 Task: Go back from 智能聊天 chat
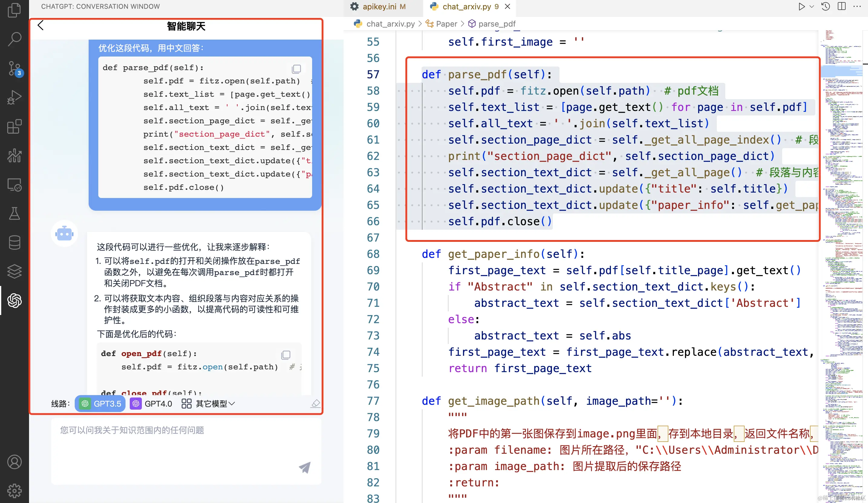[x=41, y=25]
